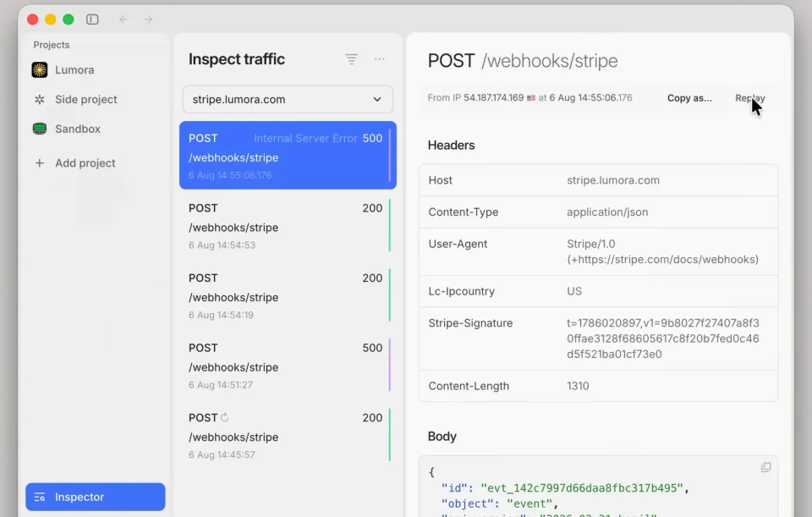Open the Inspector section
The height and width of the screenshot is (517, 812).
[96, 497]
